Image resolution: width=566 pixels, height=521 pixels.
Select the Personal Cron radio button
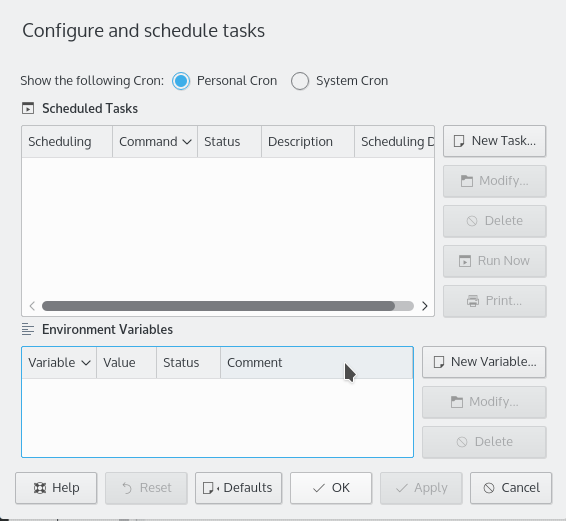pos(181,81)
